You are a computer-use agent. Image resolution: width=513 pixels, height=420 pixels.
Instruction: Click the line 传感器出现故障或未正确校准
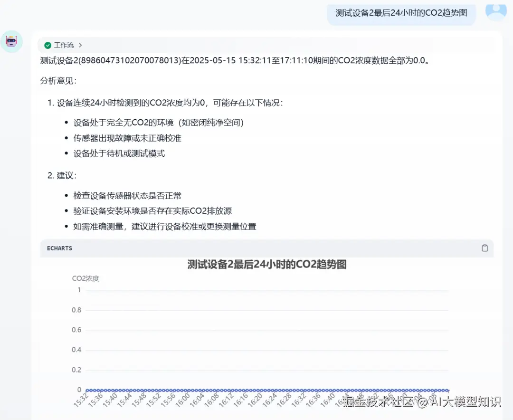127,138
